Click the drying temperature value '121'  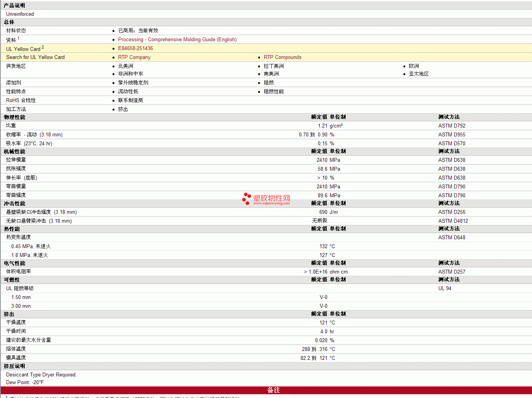point(323,323)
